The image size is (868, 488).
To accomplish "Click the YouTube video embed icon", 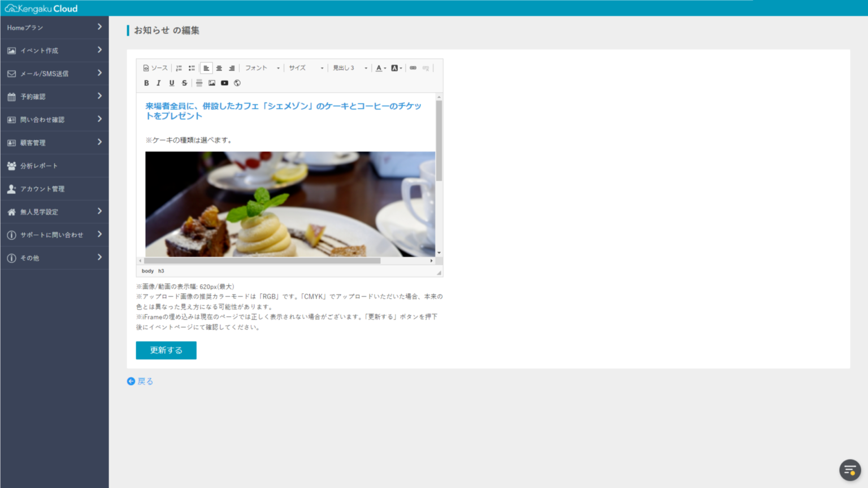I will (224, 83).
